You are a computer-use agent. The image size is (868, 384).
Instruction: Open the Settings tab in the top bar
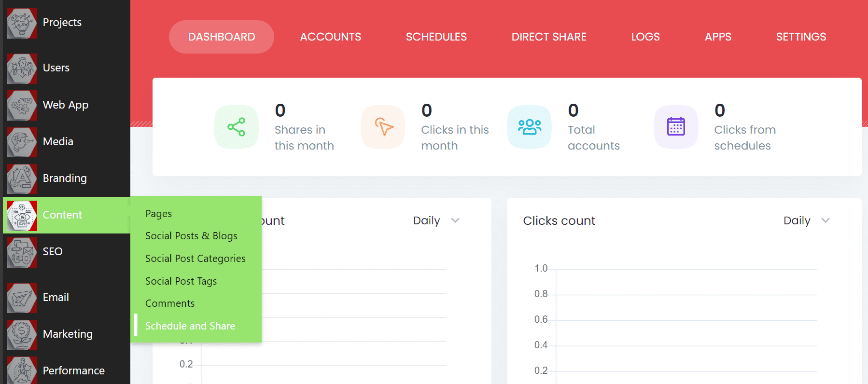pos(801,37)
